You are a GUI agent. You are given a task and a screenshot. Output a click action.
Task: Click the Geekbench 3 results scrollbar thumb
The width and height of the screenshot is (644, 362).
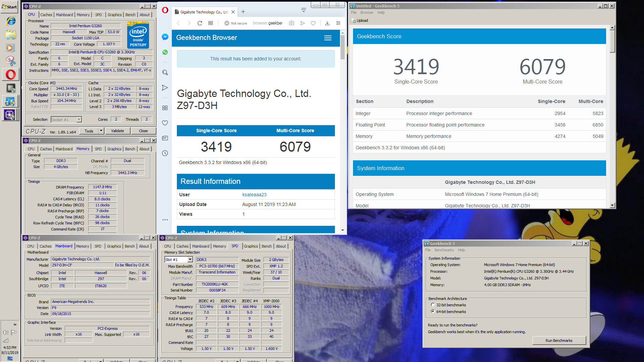pyautogui.click(x=612, y=42)
